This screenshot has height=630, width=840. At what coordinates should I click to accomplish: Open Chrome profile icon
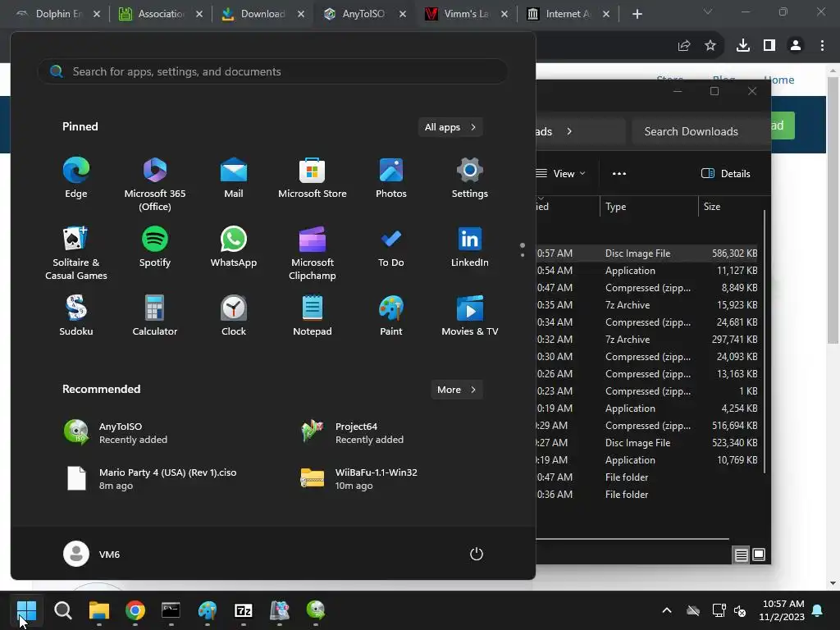[x=796, y=46]
